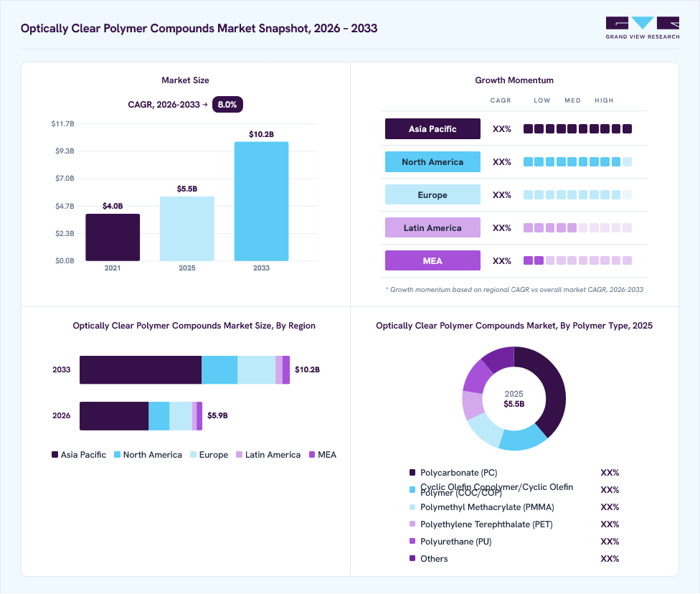Click the Market Size By Region heading
This screenshot has width=700, height=594.
click(x=194, y=326)
